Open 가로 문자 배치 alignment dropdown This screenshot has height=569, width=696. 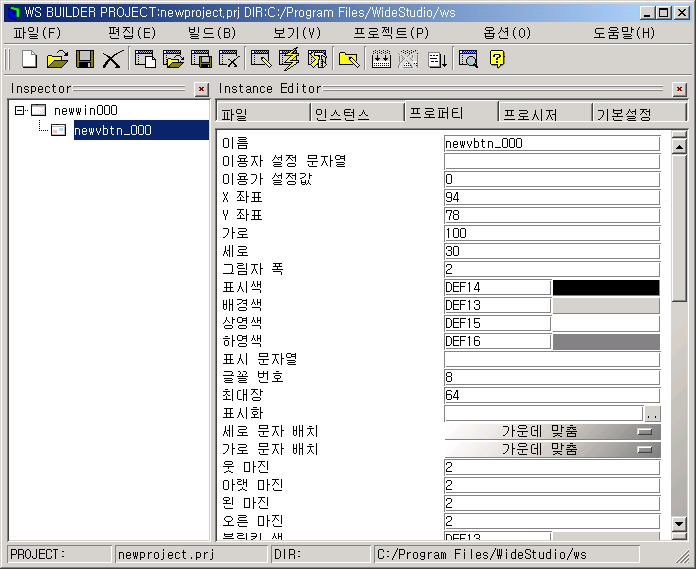(x=552, y=449)
